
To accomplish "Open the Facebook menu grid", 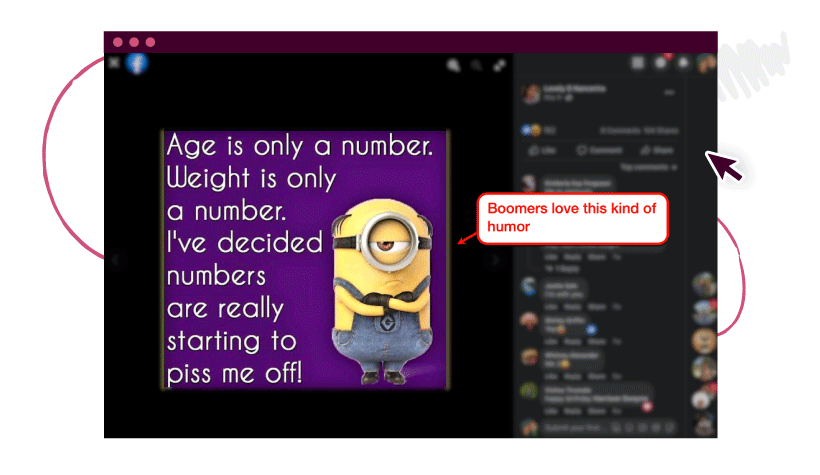I will (x=637, y=63).
